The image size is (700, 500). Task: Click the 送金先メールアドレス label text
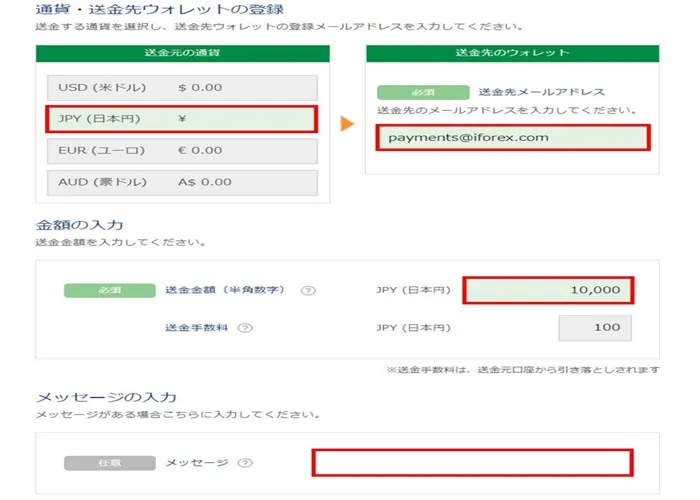click(542, 92)
